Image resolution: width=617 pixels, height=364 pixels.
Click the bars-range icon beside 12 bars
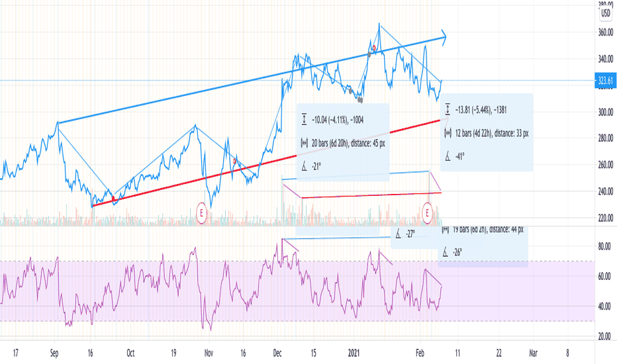coord(448,133)
